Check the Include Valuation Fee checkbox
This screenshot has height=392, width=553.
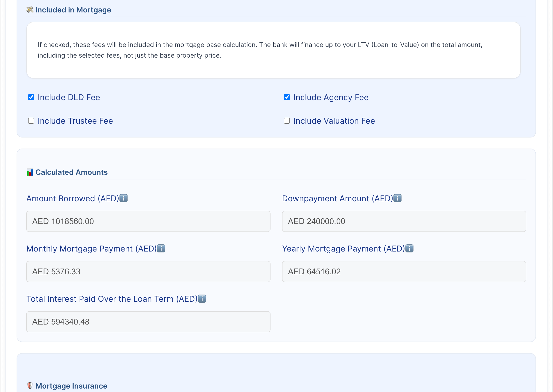point(287,121)
